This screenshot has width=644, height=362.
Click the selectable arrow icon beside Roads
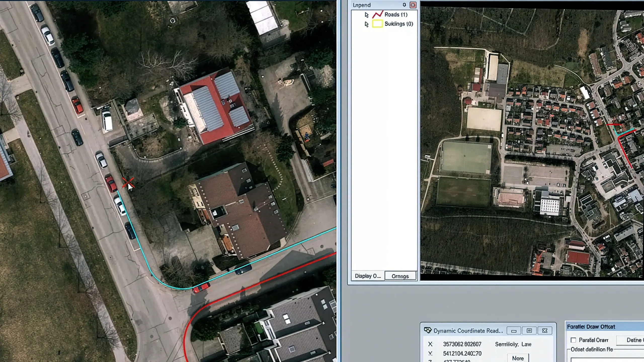pos(367,15)
